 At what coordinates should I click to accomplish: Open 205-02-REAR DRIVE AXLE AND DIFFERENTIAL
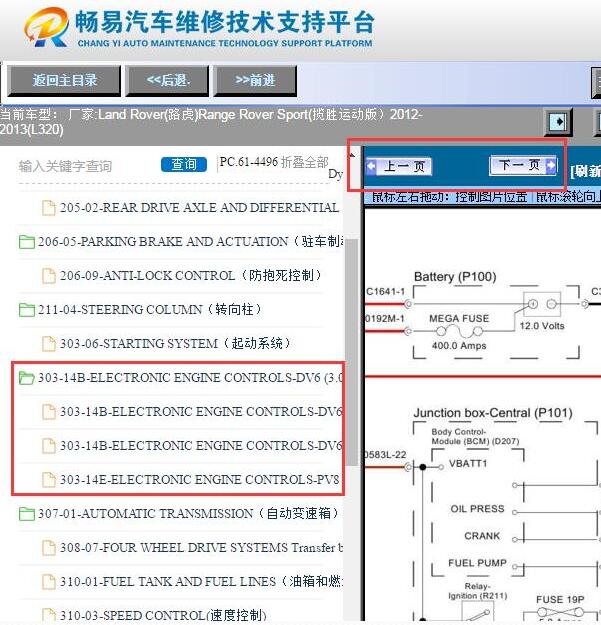(x=199, y=207)
